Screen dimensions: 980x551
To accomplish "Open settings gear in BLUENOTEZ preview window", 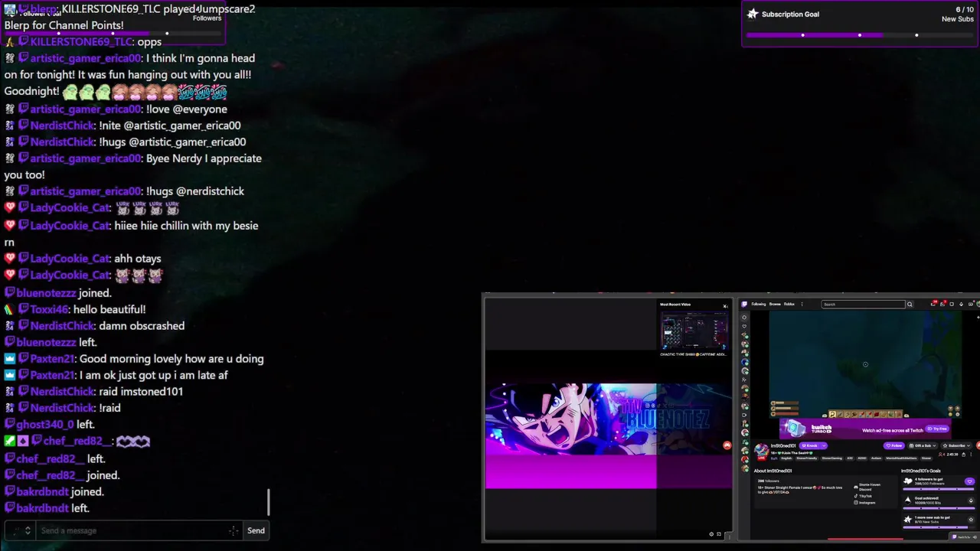I will [711, 534].
